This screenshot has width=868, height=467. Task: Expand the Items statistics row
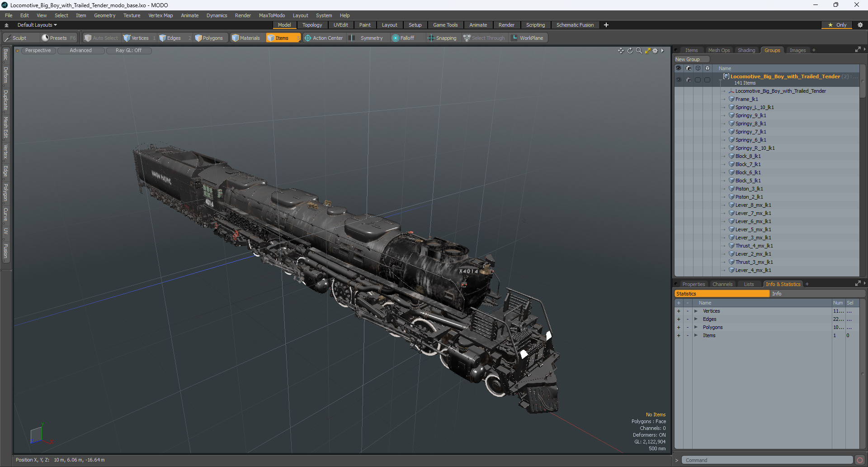pyautogui.click(x=696, y=335)
